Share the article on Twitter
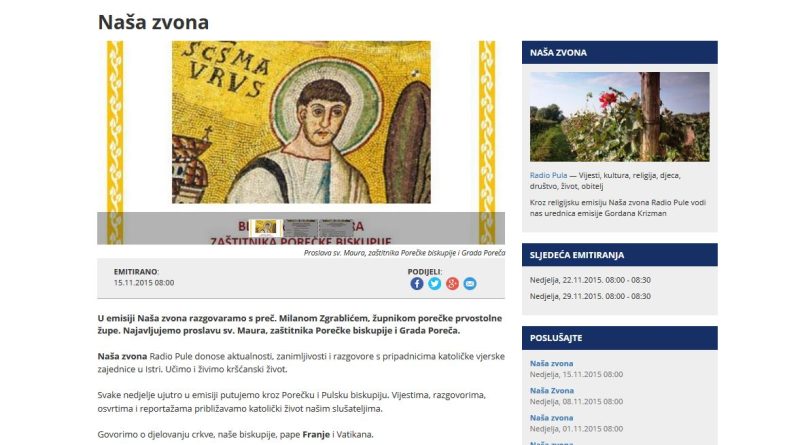The width and height of the screenshot is (800, 445). point(435,284)
